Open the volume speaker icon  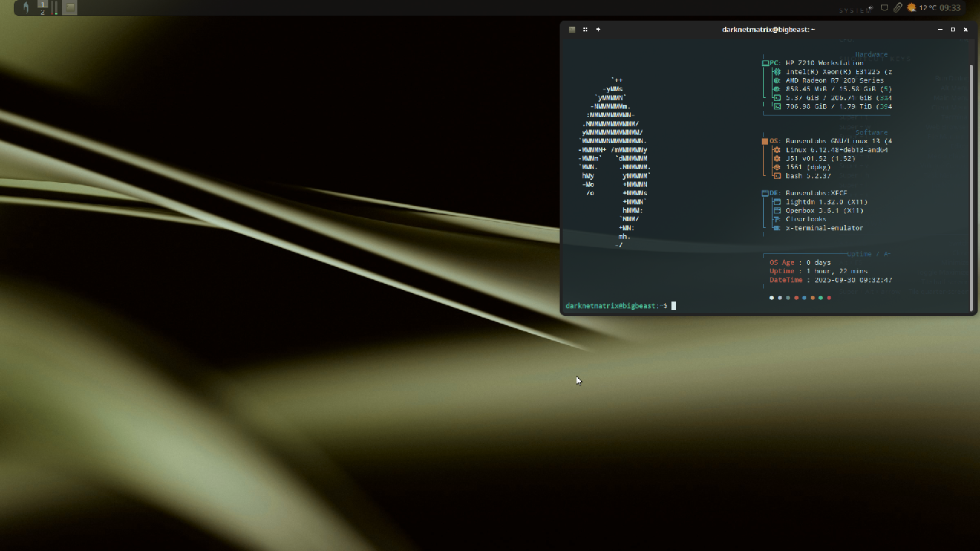[x=871, y=8]
